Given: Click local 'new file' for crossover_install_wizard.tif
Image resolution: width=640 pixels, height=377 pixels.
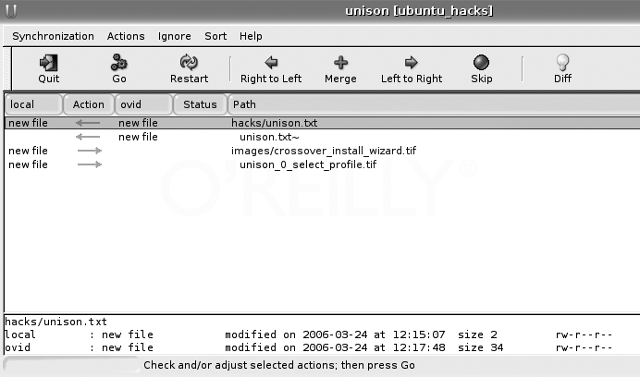Looking at the screenshot, I should [x=28, y=151].
